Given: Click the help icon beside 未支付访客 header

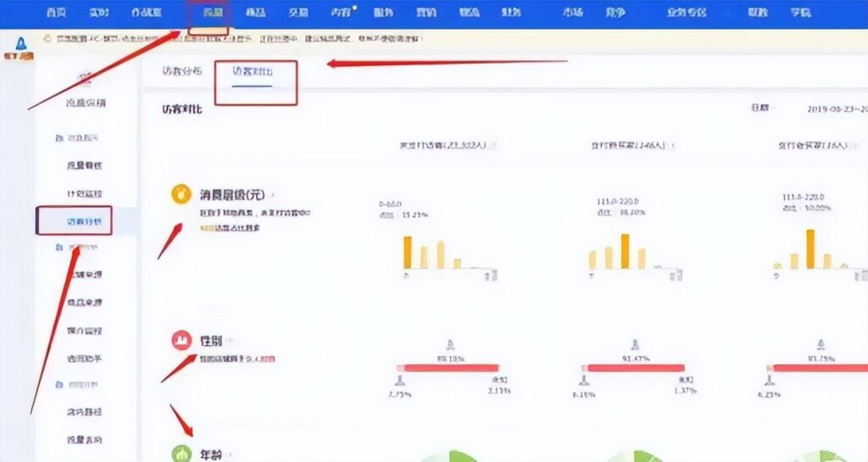Looking at the screenshot, I should 493,146.
